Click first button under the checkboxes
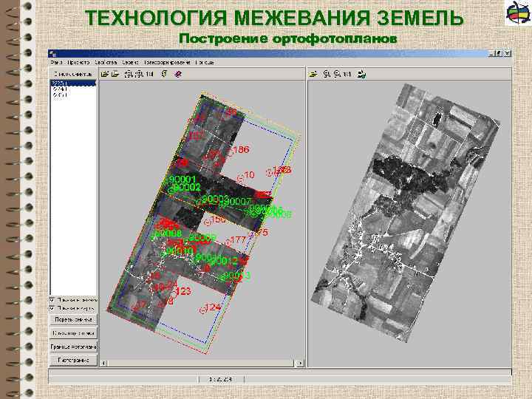The height and width of the screenshot is (399, 532). 73,320
